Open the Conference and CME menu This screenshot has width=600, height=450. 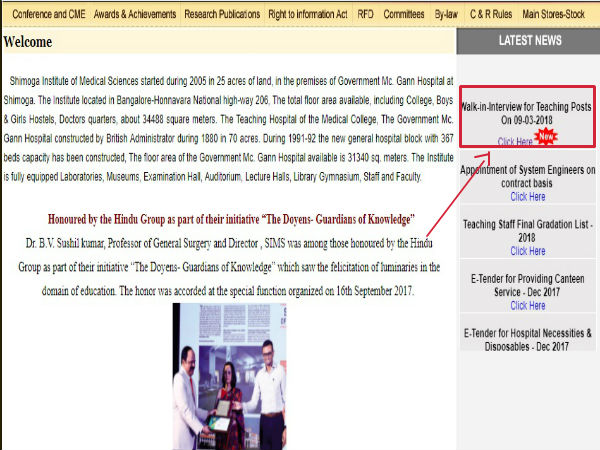[48, 14]
